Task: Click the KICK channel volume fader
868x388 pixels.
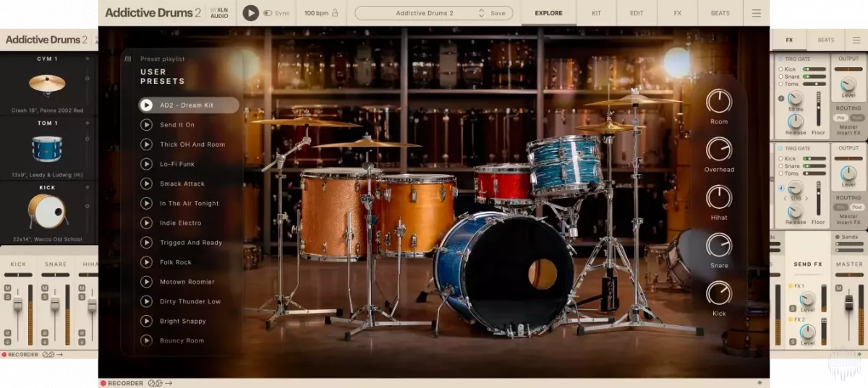Action: pos(18,303)
